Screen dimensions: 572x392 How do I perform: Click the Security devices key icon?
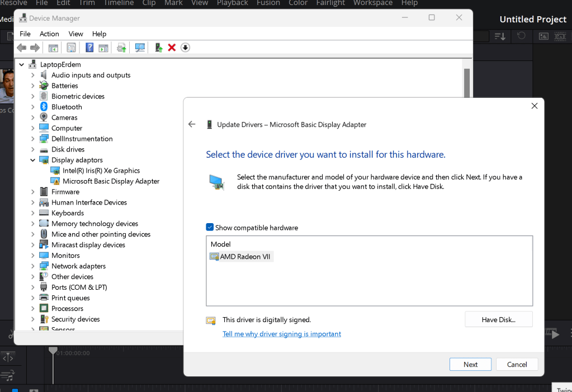[44, 319]
